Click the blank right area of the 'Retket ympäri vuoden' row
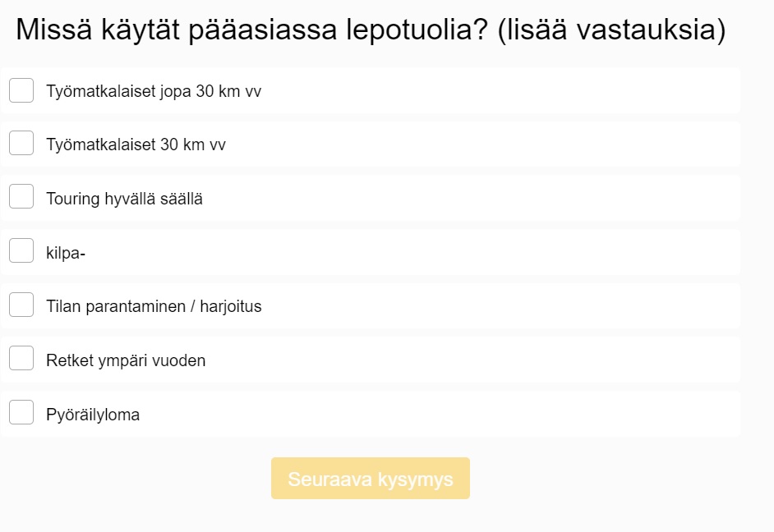 pyautogui.click(x=493, y=360)
